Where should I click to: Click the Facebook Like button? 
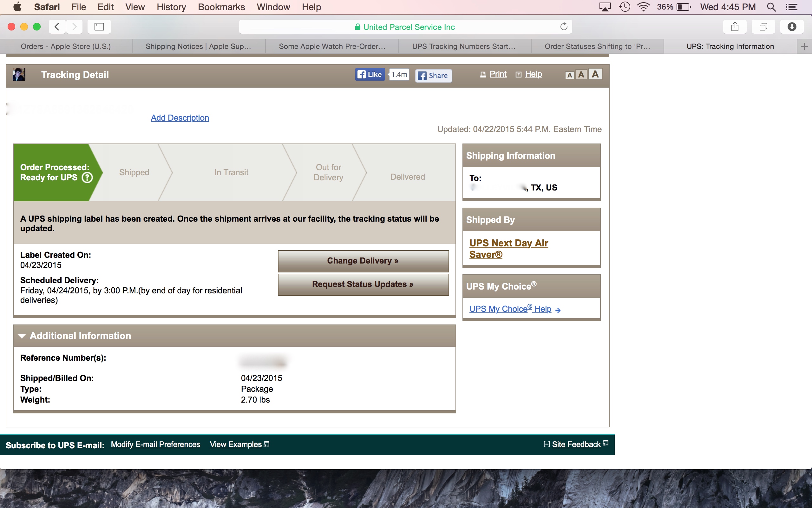[370, 74]
